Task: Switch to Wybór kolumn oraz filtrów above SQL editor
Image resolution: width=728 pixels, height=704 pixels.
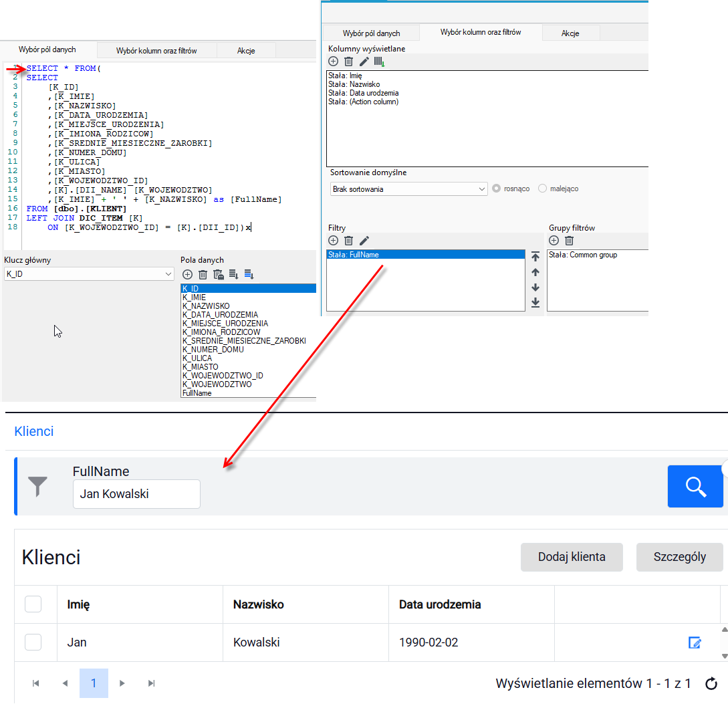Action: 156,51
